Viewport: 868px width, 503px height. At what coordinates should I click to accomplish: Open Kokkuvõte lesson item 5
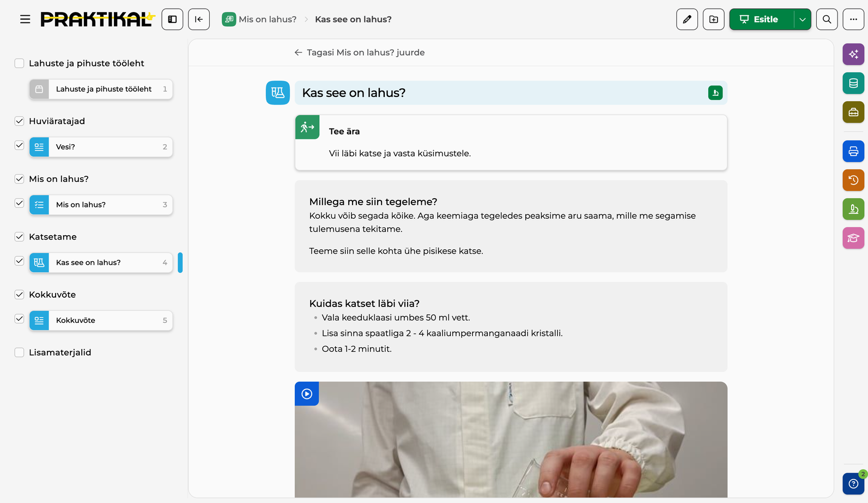click(x=101, y=320)
